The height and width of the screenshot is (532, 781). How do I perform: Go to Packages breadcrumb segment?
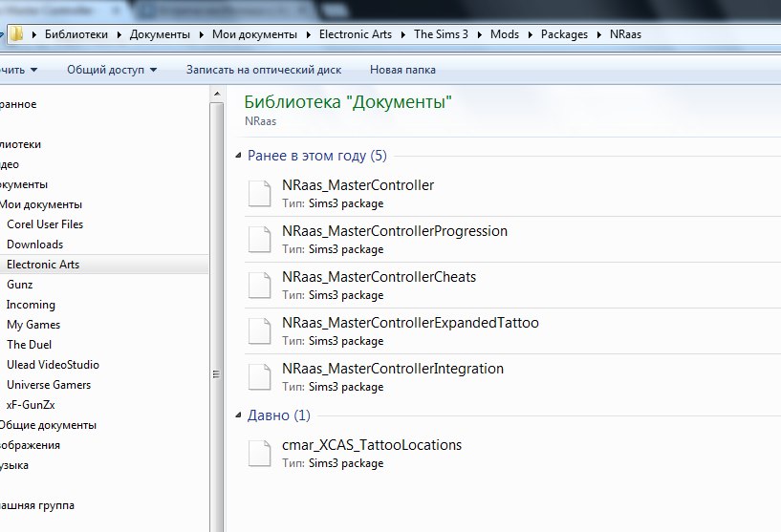coord(564,34)
